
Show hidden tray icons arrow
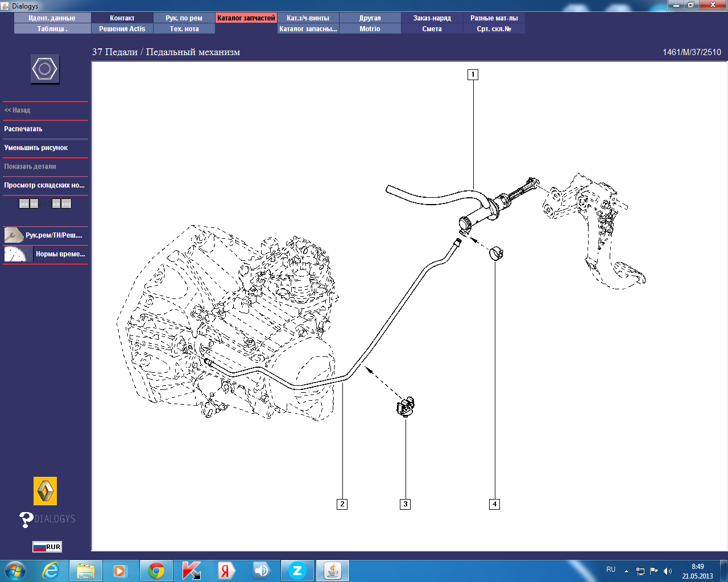626,571
